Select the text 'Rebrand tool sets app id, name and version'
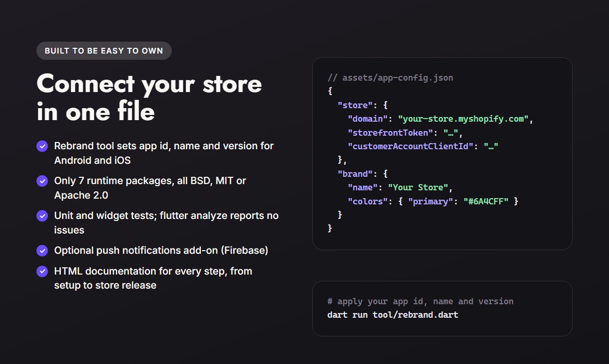The image size is (609, 364). [156, 146]
